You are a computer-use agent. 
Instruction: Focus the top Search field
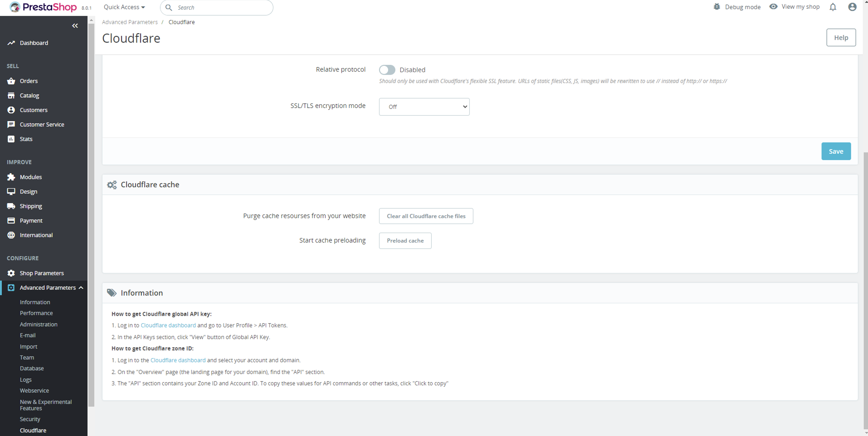[217, 7]
